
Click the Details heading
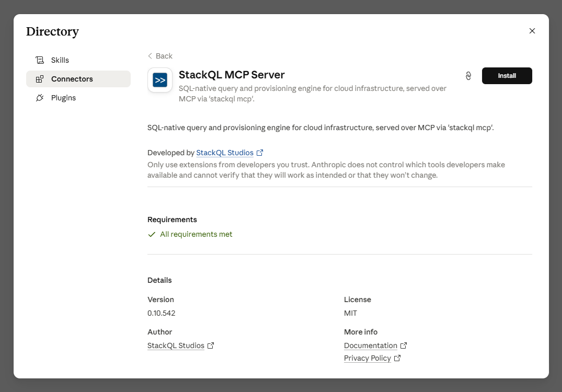159,280
